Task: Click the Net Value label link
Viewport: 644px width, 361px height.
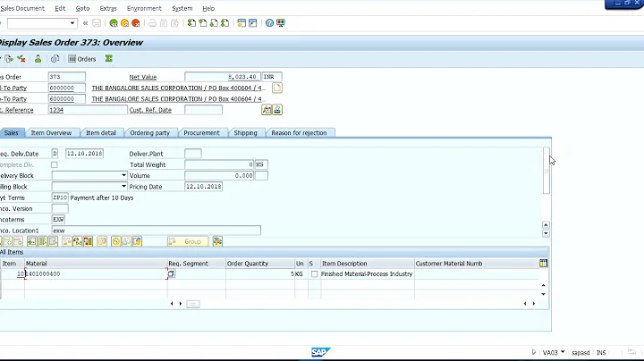Action: [143, 77]
